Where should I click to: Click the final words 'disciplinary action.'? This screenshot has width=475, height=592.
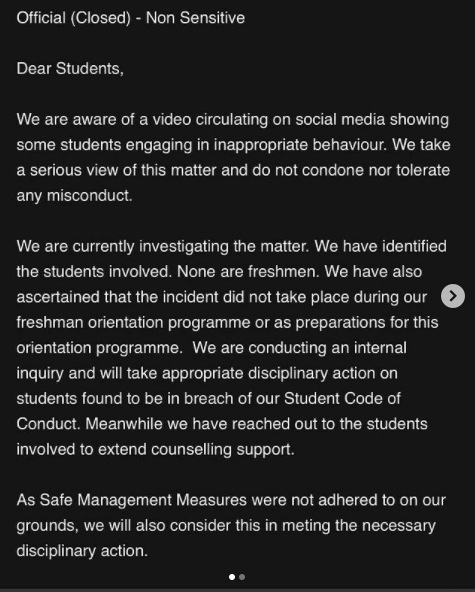coord(82,551)
